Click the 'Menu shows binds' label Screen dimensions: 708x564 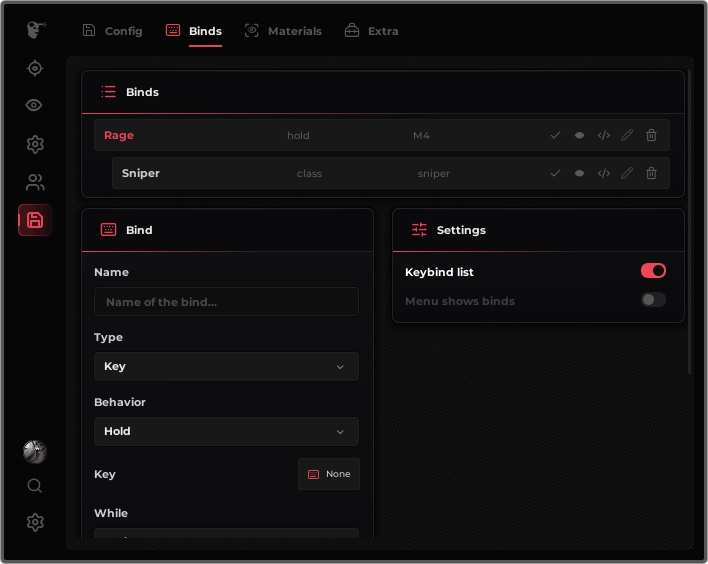pos(460,301)
